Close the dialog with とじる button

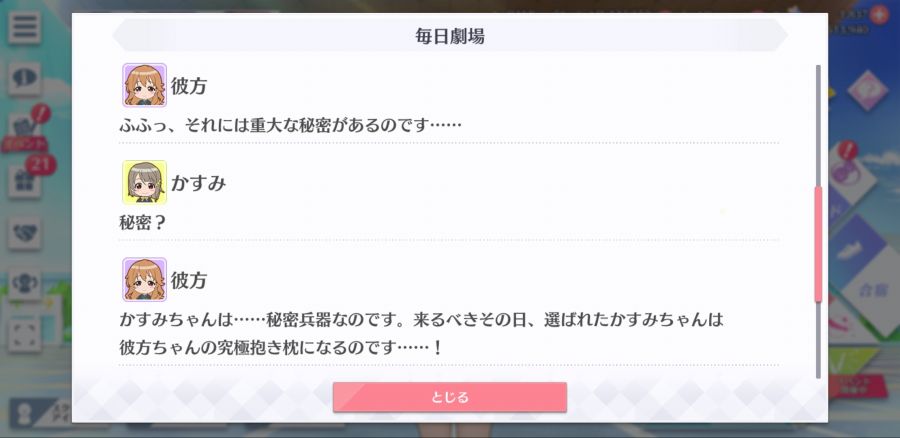click(450, 397)
